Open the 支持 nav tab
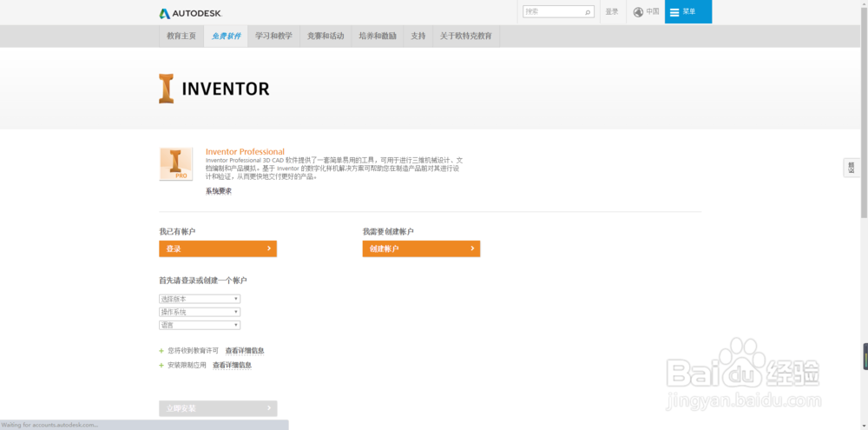 coord(418,36)
